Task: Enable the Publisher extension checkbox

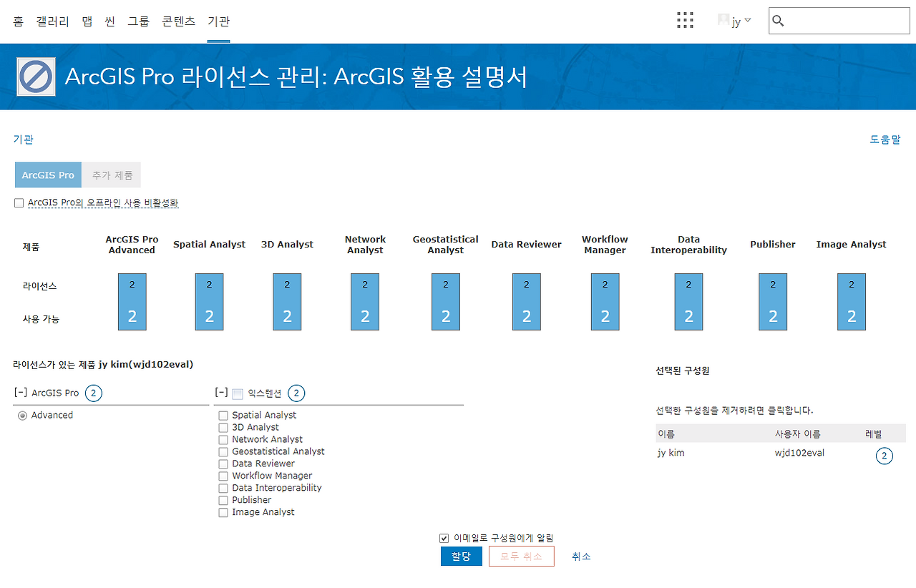Action: (x=223, y=501)
